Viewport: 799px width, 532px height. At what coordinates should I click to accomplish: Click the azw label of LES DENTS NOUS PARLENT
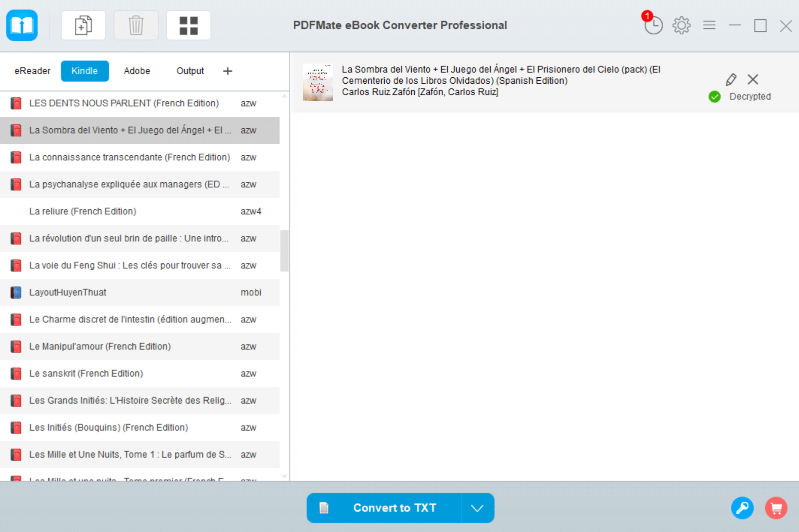tap(248, 103)
